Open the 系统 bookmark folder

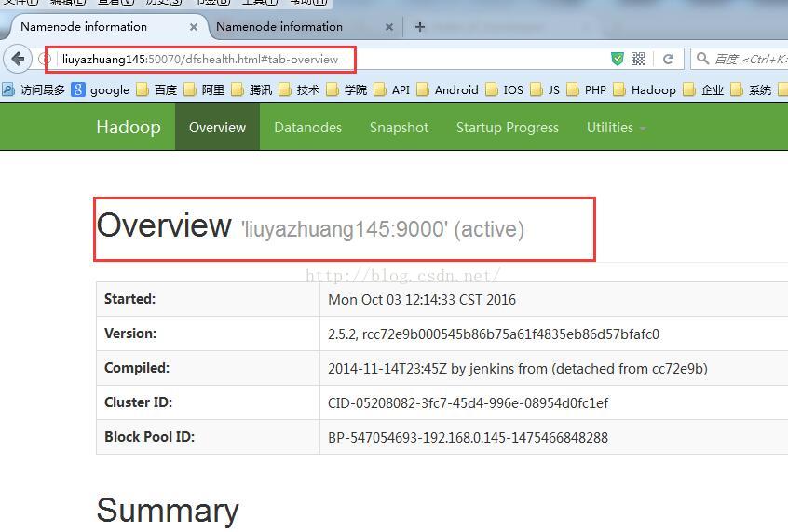point(751,90)
